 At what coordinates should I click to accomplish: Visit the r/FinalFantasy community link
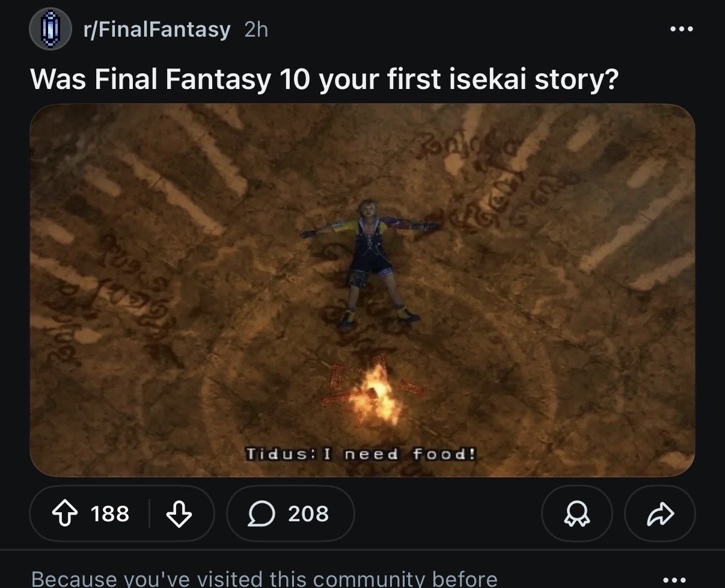[157, 29]
